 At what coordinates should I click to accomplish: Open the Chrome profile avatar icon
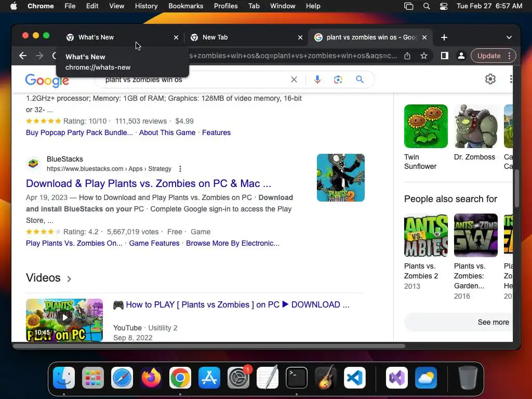[x=461, y=56]
